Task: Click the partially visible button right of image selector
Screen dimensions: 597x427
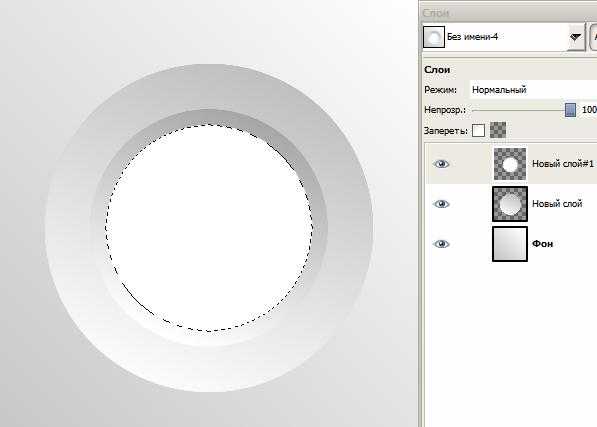Action: pos(593,37)
